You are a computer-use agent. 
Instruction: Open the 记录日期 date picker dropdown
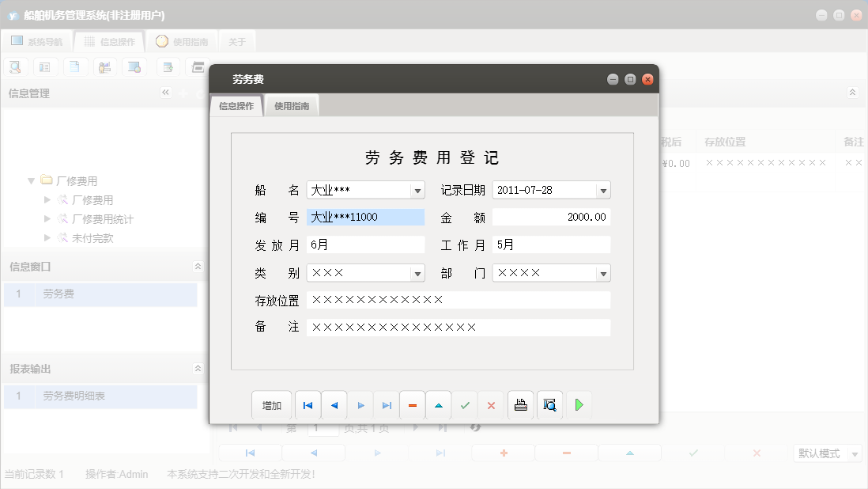(x=603, y=189)
